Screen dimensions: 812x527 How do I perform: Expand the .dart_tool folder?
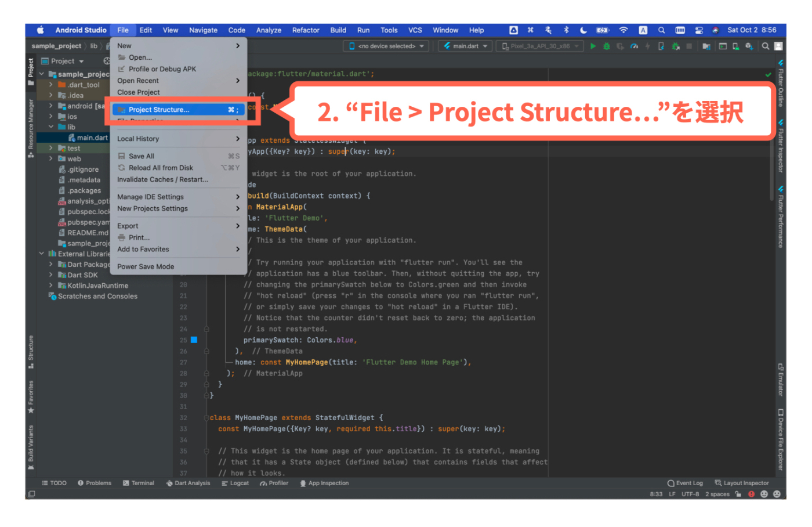pyautogui.click(x=51, y=85)
